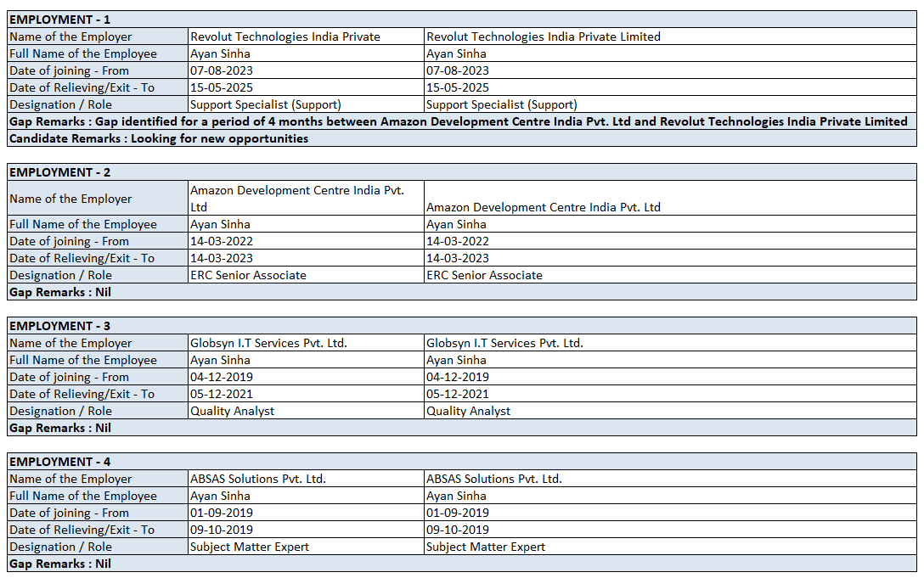Select the two-line wrapped Amazon Development Centre cell
The image size is (924, 578).
(297, 199)
